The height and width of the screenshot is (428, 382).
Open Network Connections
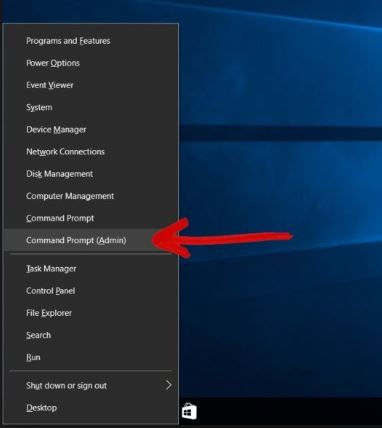91,152
